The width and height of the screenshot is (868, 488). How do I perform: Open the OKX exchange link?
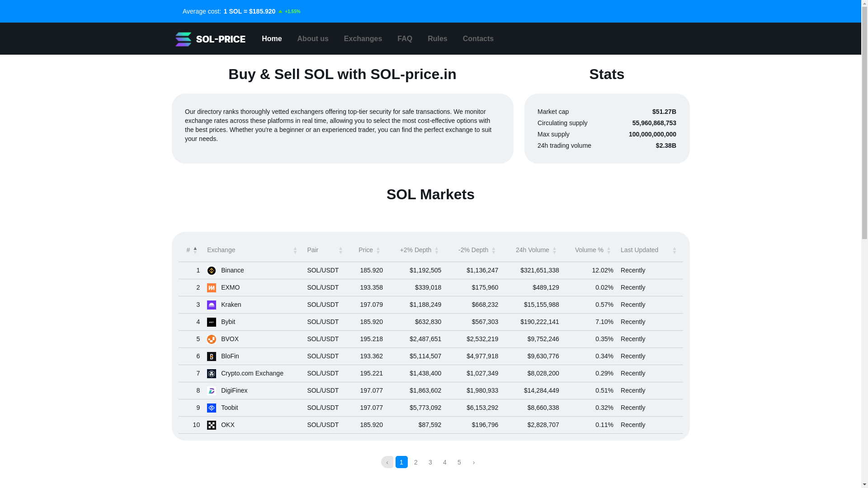(x=228, y=425)
